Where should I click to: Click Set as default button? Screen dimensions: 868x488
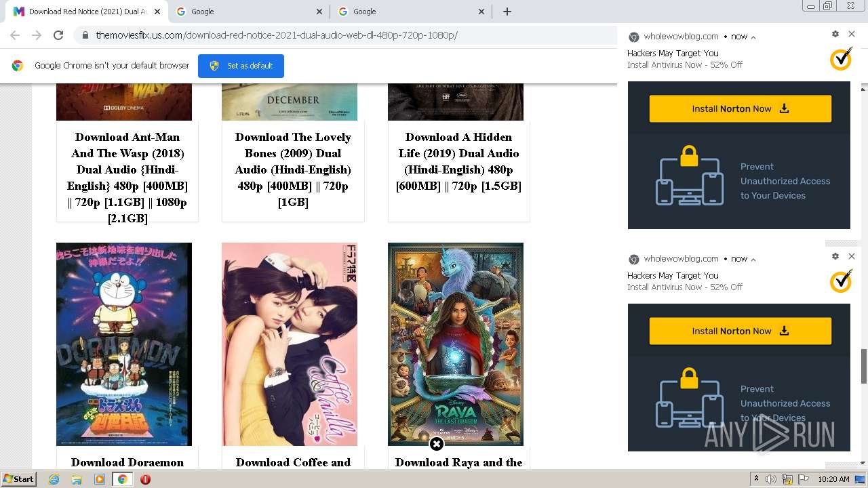(x=241, y=66)
